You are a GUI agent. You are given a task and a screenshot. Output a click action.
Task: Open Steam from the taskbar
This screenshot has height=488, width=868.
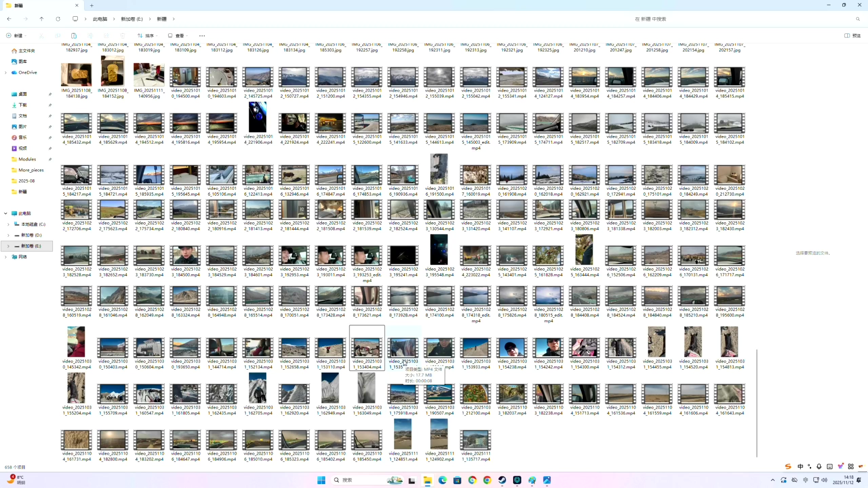pyautogui.click(x=502, y=480)
